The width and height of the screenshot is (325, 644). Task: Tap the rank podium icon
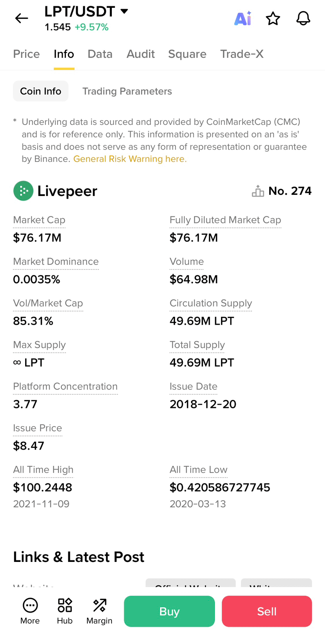point(258,191)
